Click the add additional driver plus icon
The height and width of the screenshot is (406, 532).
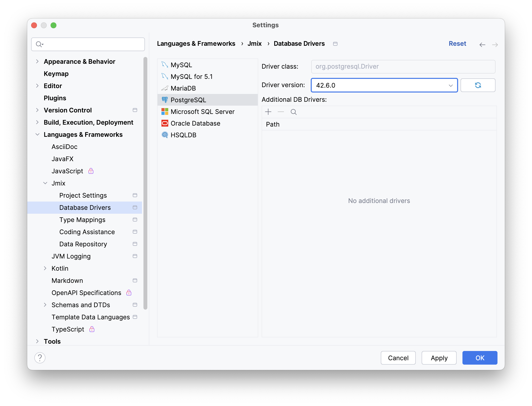[x=268, y=112]
